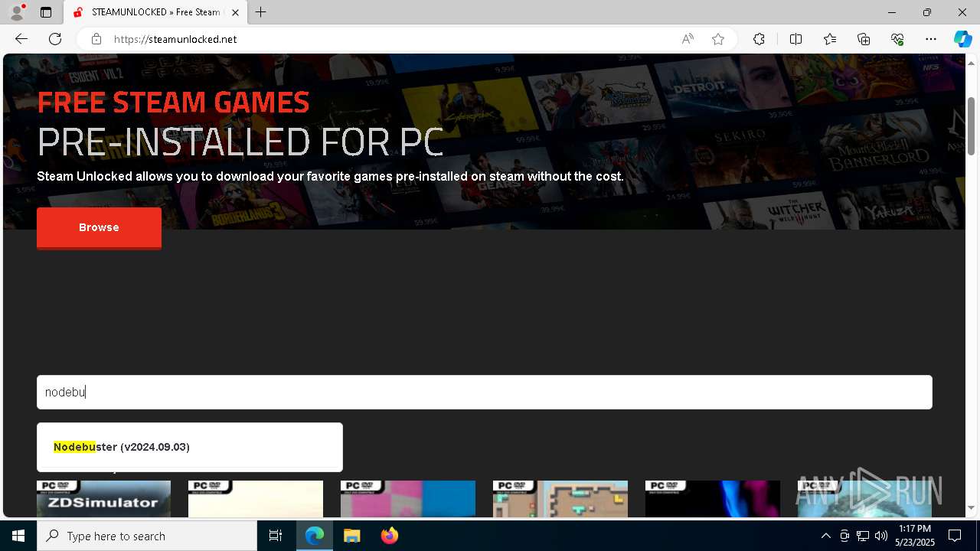Show hidden system tray icons
The image size is (980, 551).
pyautogui.click(x=825, y=536)
